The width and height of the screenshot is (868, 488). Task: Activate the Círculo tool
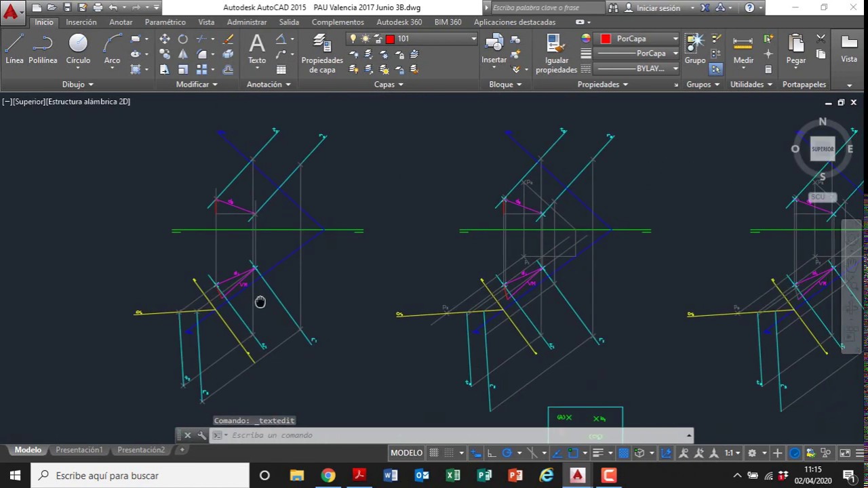tap(78, 49)
